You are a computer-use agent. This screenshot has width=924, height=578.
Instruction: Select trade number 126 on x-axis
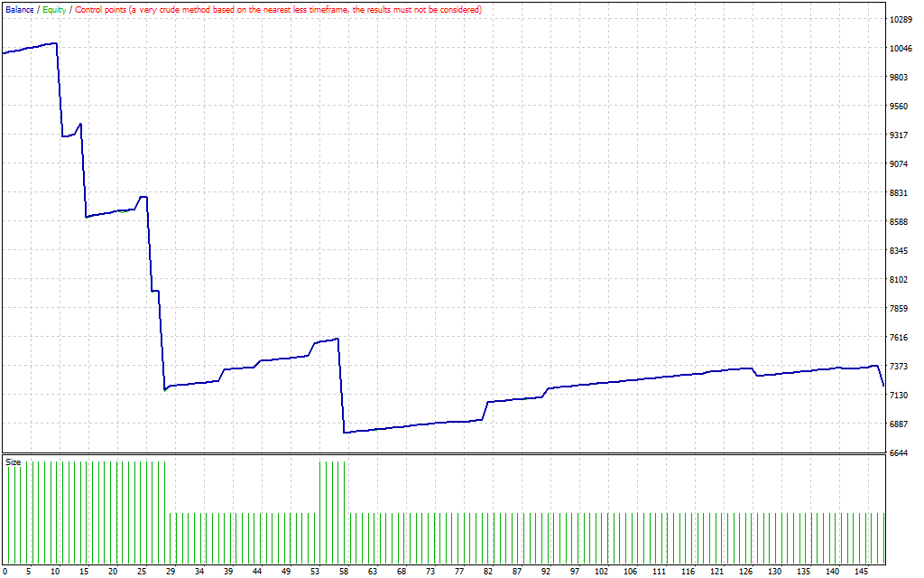click(745, 571)
